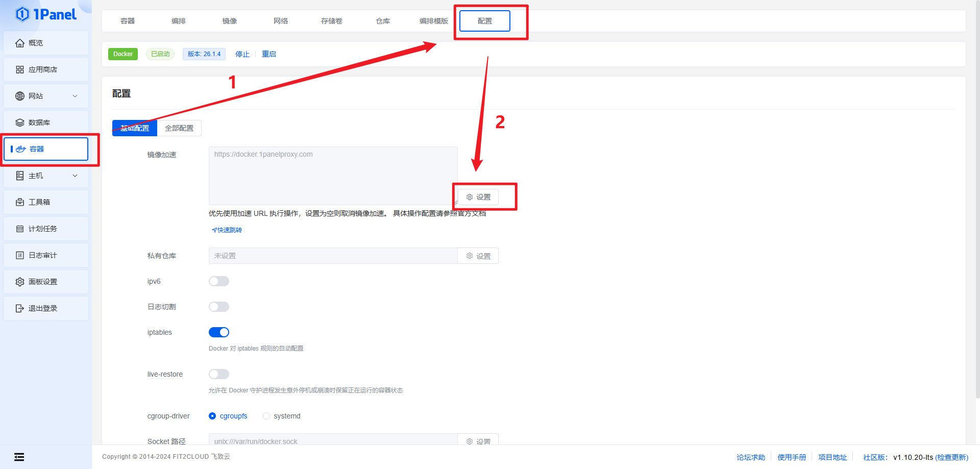The width and height of the screenshot is (980, 469).
Task: Open the 项目地址 footer link
Action: 832,457
